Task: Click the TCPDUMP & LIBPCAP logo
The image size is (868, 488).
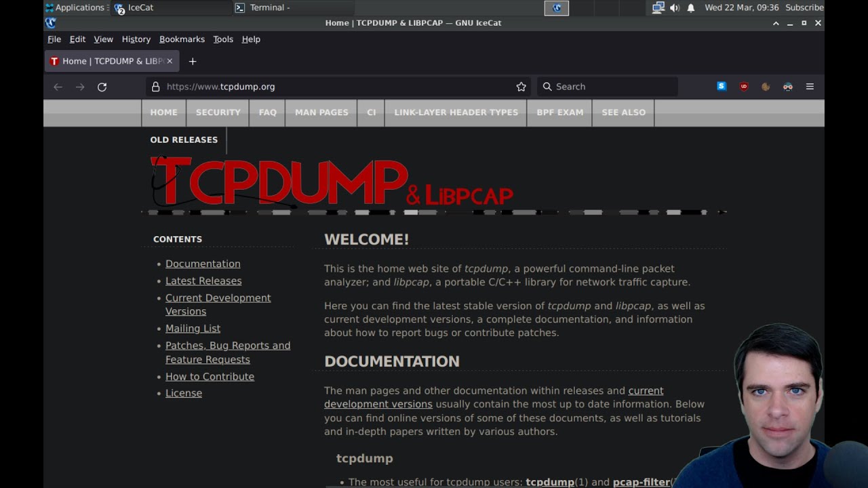Action: coord(331,182)
